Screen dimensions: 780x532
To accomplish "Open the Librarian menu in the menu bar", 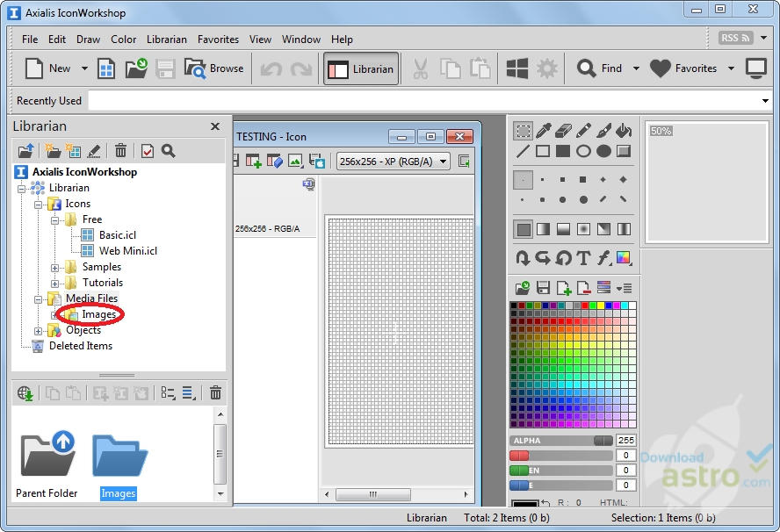I will 167,40.
